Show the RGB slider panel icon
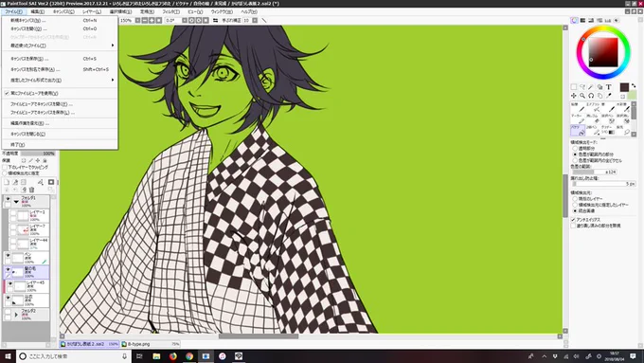The image size is (644, 363). [x=582, y=20]
